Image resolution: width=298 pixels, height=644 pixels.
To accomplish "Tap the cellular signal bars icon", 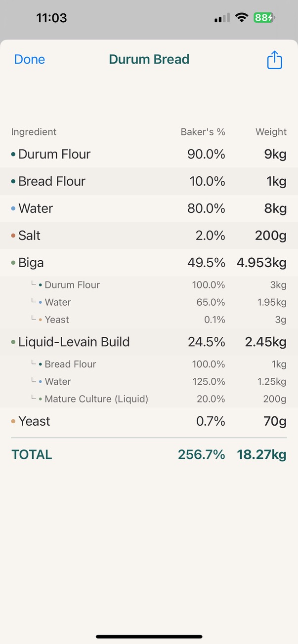I will pos(222,18).
